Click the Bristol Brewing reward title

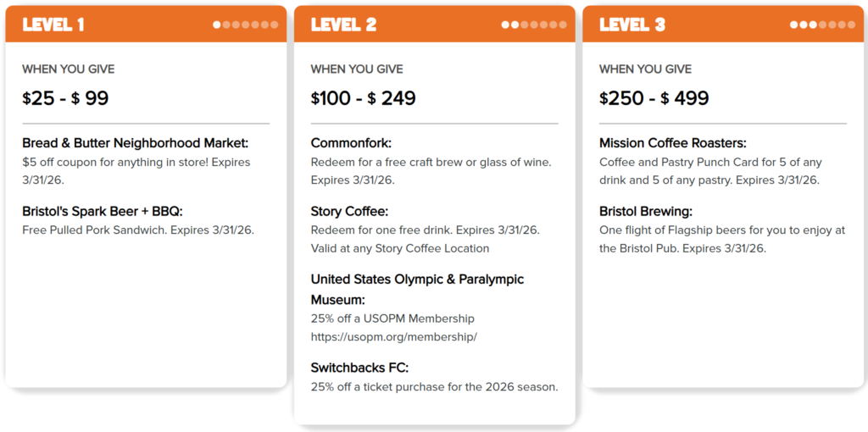[643, 211]
